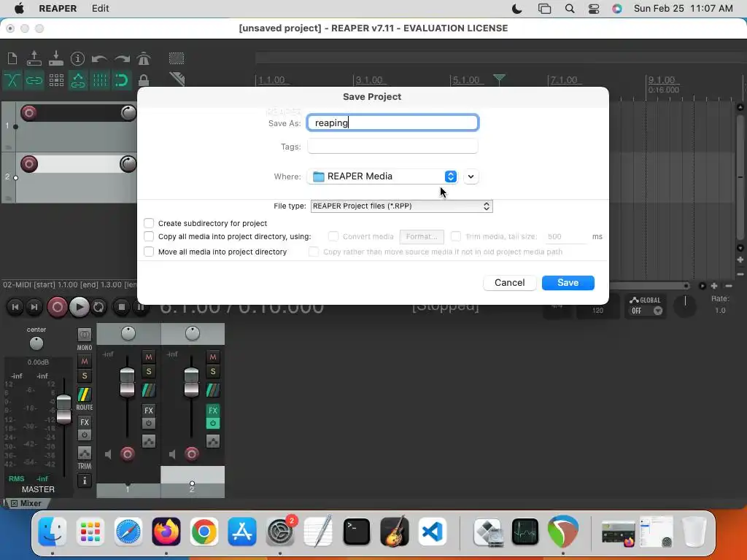The image size is (747, 560).
Task: Toggle transport repeat loop button
Action: click(x=98, y=307)
